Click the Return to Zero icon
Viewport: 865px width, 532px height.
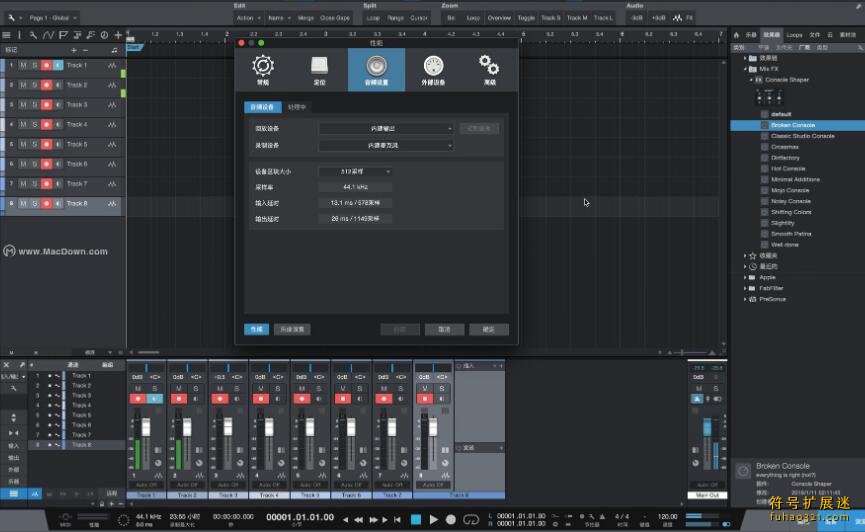(x=397, y=519)
